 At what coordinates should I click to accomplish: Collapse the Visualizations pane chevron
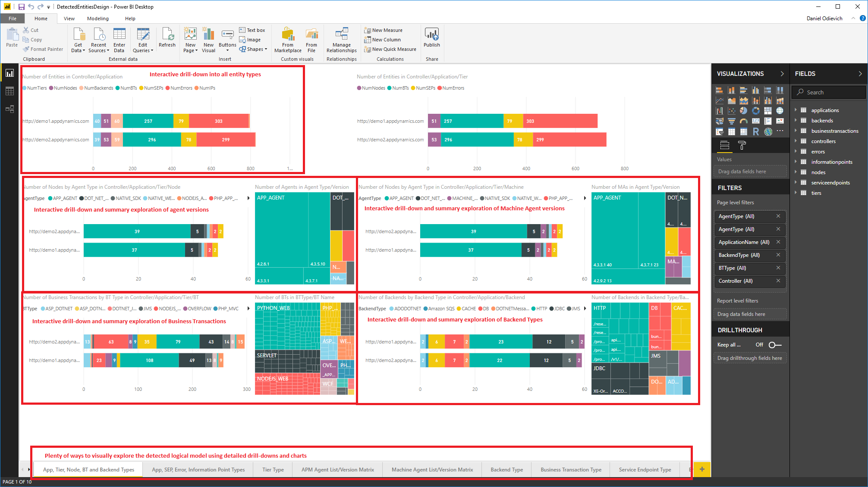click(782, 74)
